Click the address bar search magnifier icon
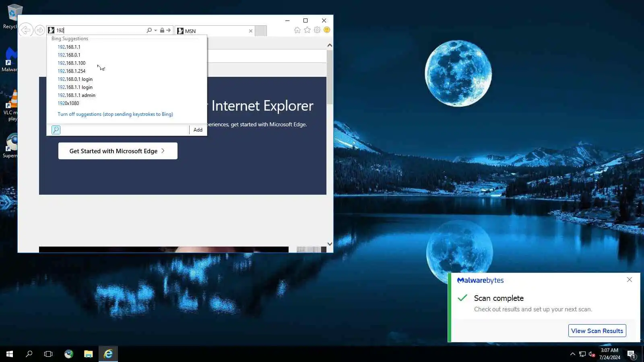644x362 pixels. [149, 30]
